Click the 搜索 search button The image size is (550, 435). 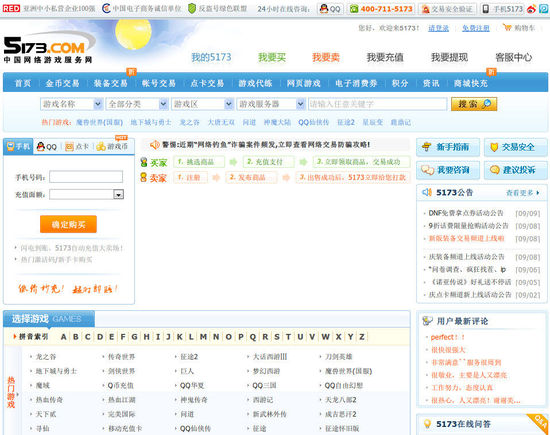[474, 104]
